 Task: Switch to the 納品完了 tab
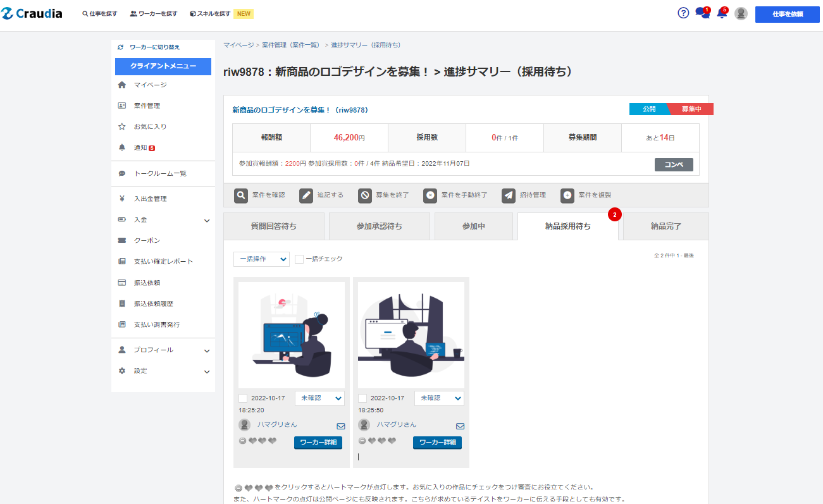tap(665, 226)
